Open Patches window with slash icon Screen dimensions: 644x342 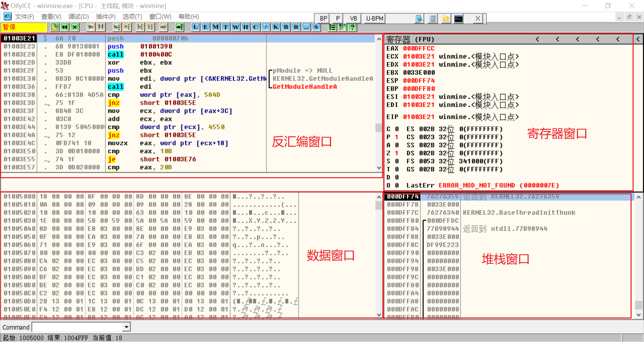(266, 27)
